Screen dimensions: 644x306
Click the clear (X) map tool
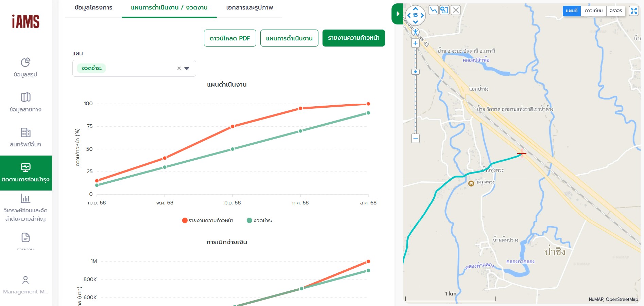pyautogui.click(x=456, y=10)
